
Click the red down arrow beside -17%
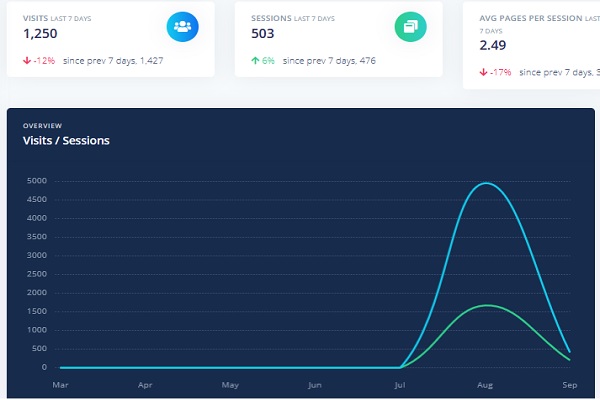[483, 72]
